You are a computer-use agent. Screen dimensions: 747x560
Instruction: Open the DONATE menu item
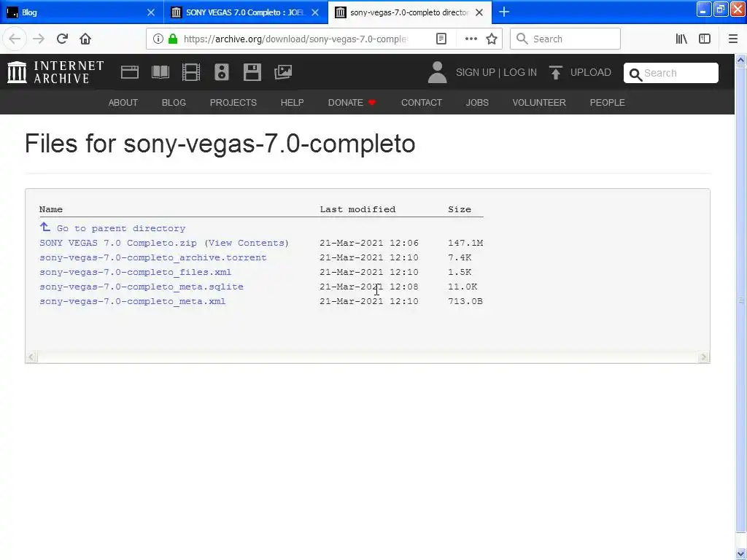pos(352,102)
